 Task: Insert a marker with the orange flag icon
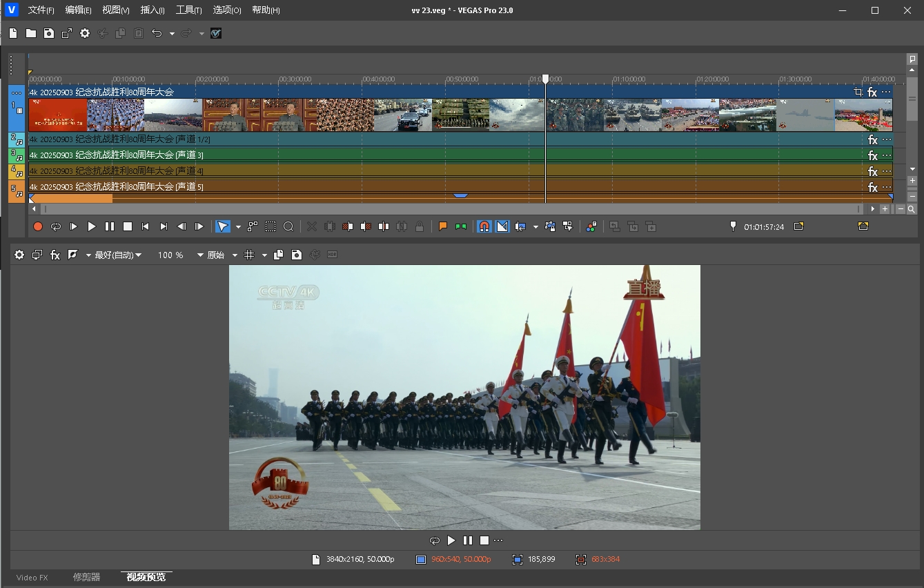[443, 226]
